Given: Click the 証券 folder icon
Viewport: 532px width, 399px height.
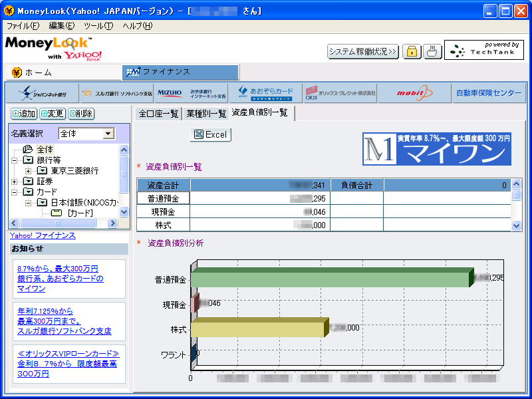Looking at the screenshot, I should (x=28, y=181).
